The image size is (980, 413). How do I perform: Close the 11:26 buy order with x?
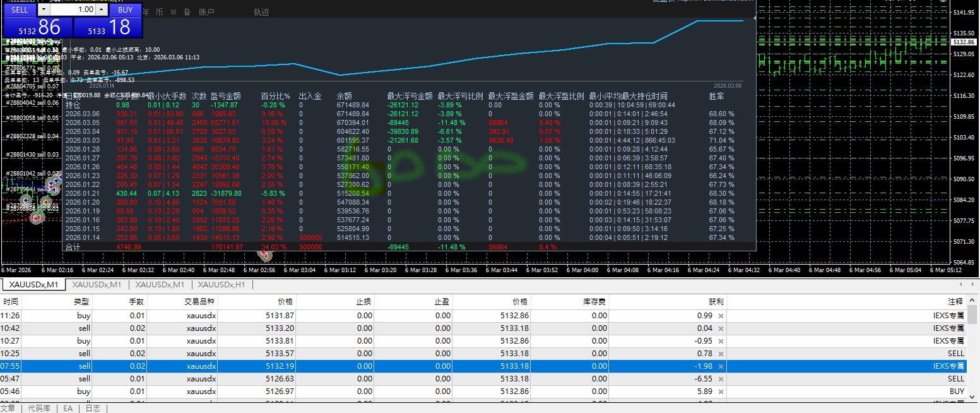point(721,316)
